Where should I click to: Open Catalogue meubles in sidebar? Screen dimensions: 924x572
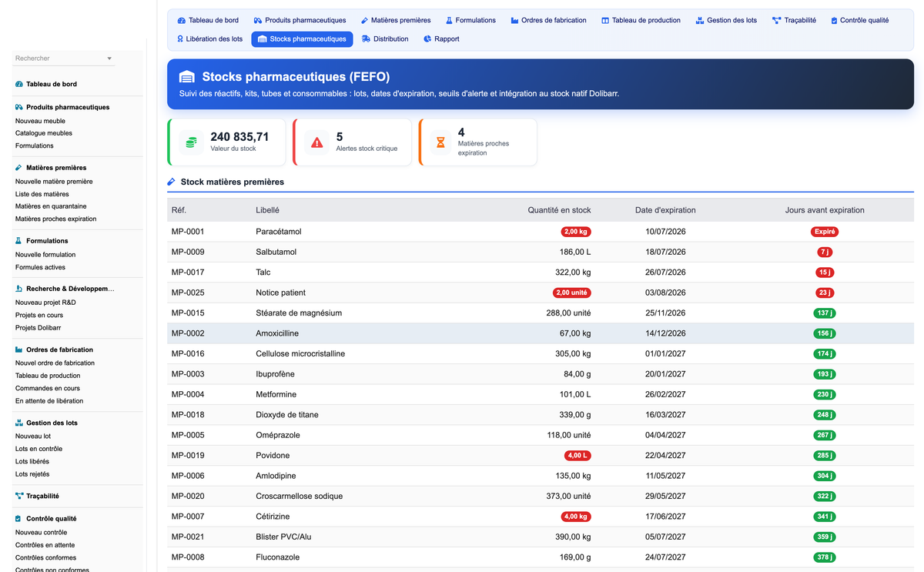pyautogui.click(x=44, y=133)
